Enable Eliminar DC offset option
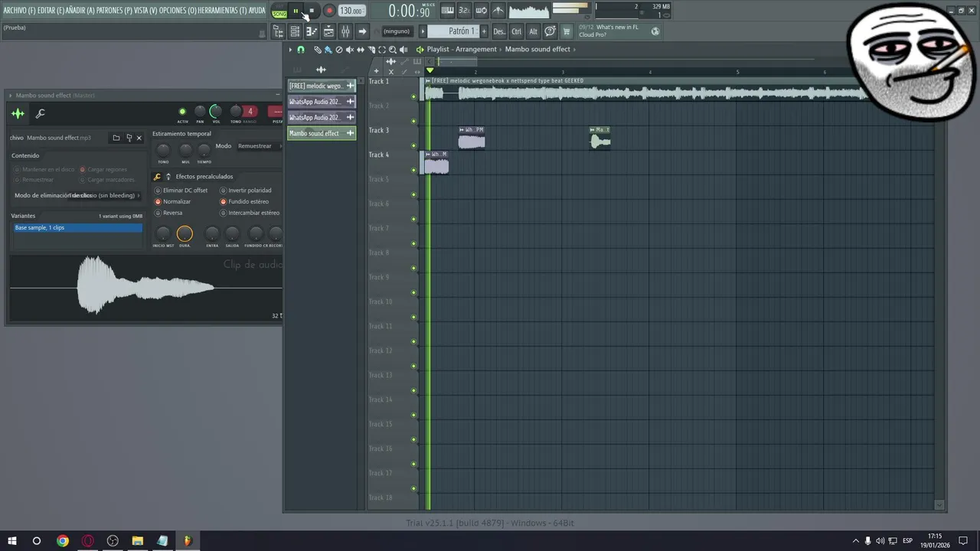Viewport: 980px width, 551px height. [x=181, y=191]
